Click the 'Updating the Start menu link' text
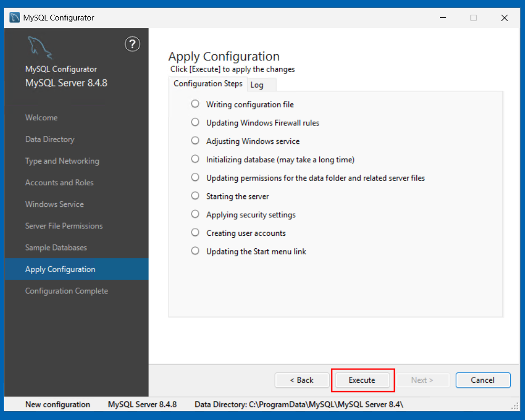The image size is (525, 420). [256, 251]
